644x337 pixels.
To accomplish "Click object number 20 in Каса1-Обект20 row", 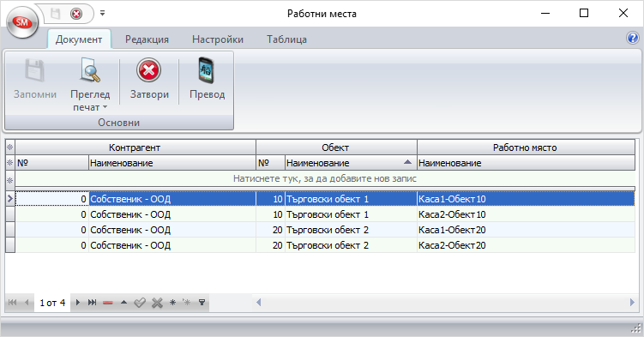I will [270, 230].
